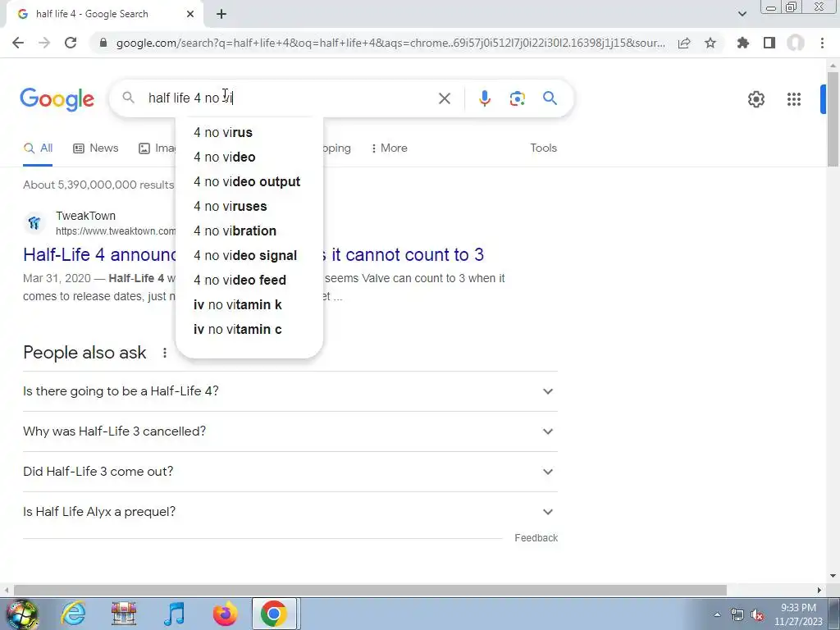This screenshot has height=630, width=840.
Task: Launch Internet Explorer from the taskbar
Action: [x=73, y=614]
